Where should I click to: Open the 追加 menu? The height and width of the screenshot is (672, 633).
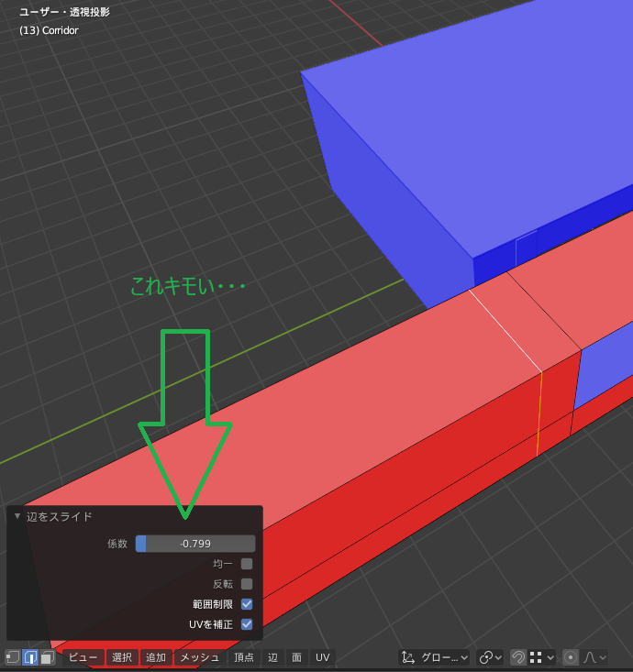(156, 657)
